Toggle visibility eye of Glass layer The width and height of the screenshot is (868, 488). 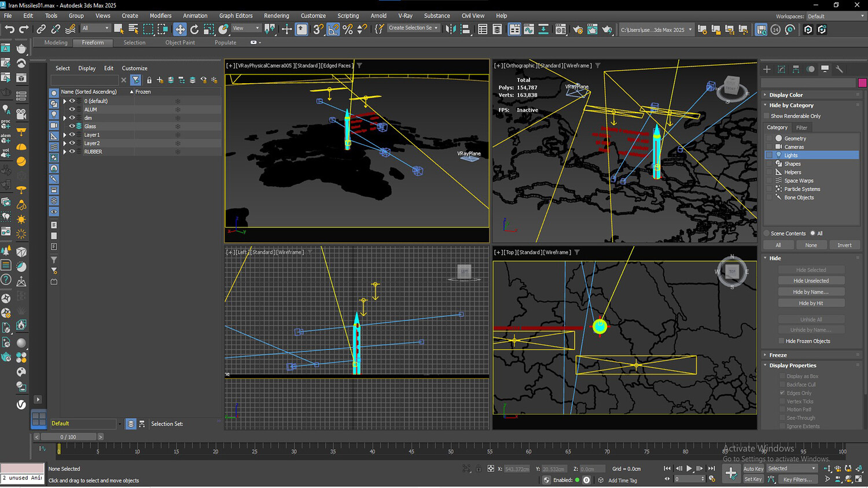click(72, 126)
